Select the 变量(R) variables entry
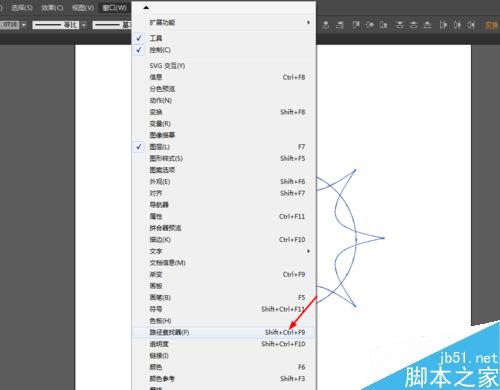The width and height of the screenshot is (500, 390). pyautogui.click(x=224, y=124)
